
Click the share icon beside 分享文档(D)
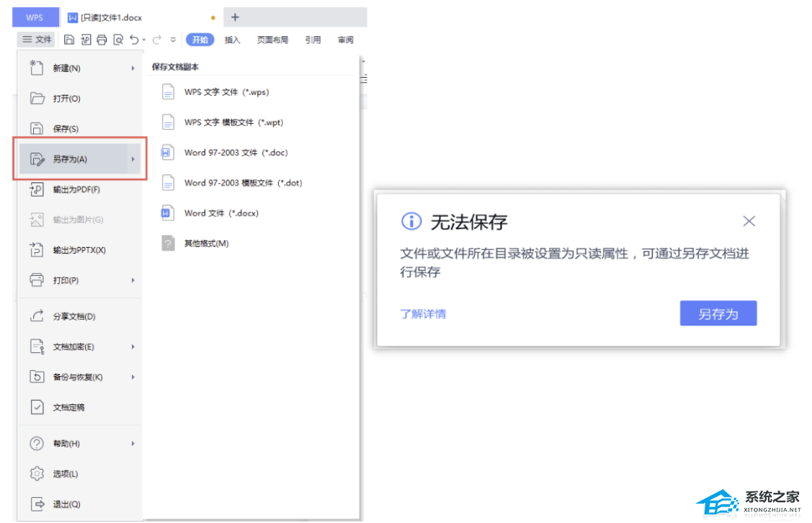point(37,316)
